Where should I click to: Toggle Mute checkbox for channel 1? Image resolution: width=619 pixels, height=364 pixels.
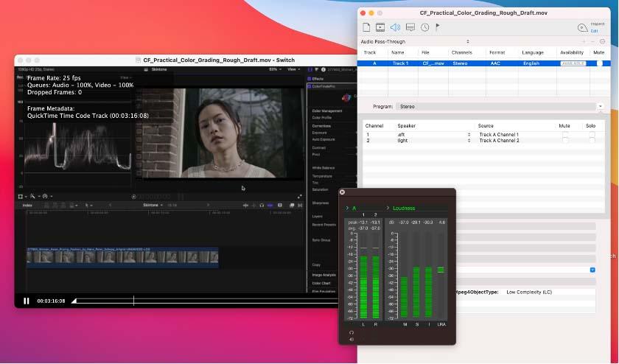click(x=565, y=135)
